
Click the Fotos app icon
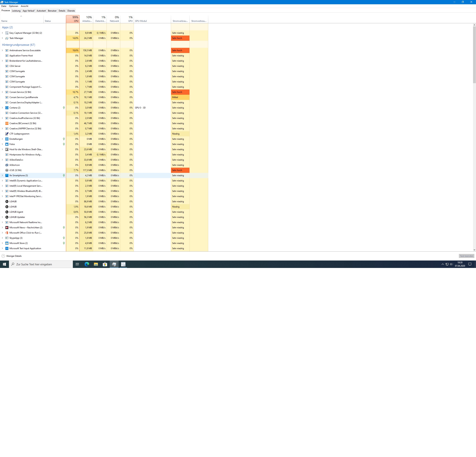pos(7,144)
